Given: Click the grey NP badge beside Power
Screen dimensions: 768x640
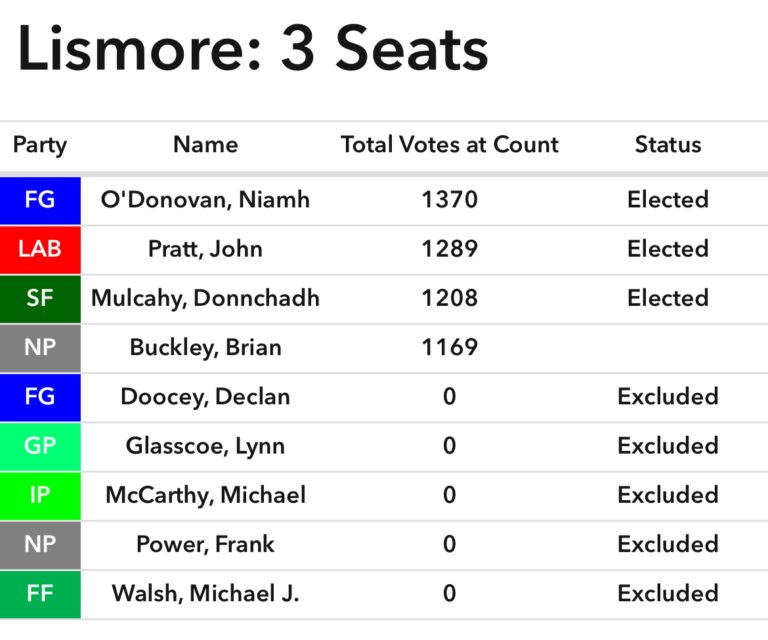Looking at the screenshot, I should (x=40, y=544).
